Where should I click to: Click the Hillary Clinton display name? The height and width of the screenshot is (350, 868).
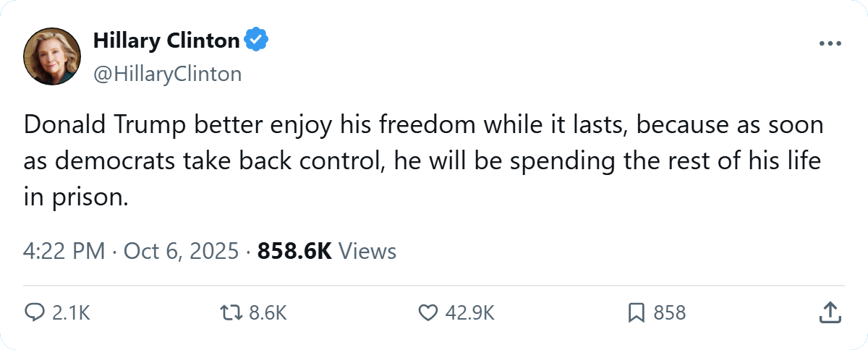(166, 41)
